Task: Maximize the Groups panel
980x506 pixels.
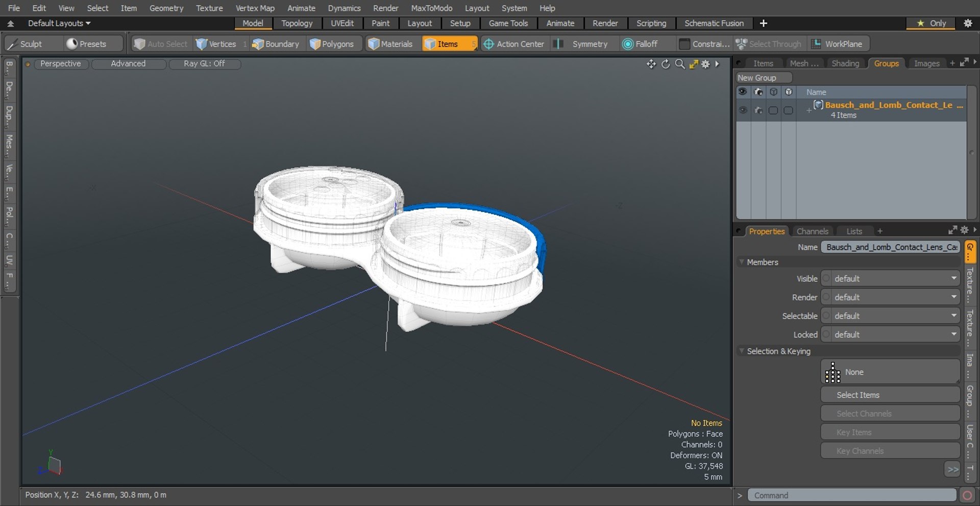Action: [x=964, y=62]
